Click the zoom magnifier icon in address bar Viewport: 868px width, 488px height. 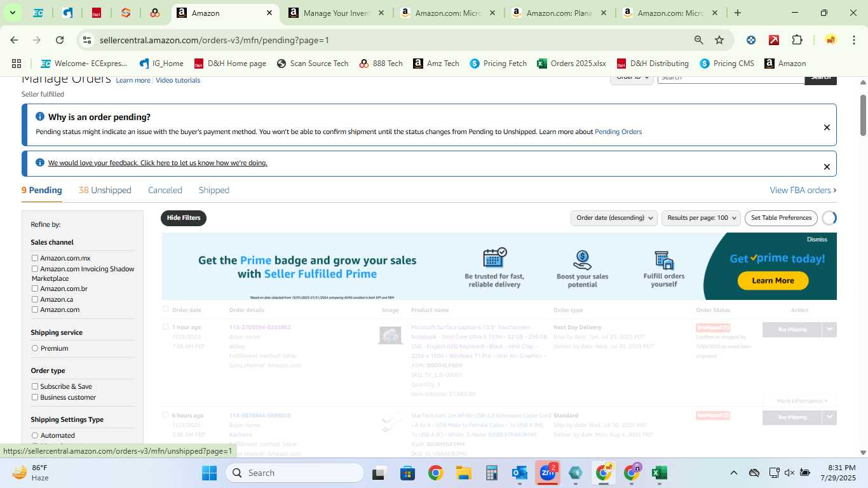699,40
